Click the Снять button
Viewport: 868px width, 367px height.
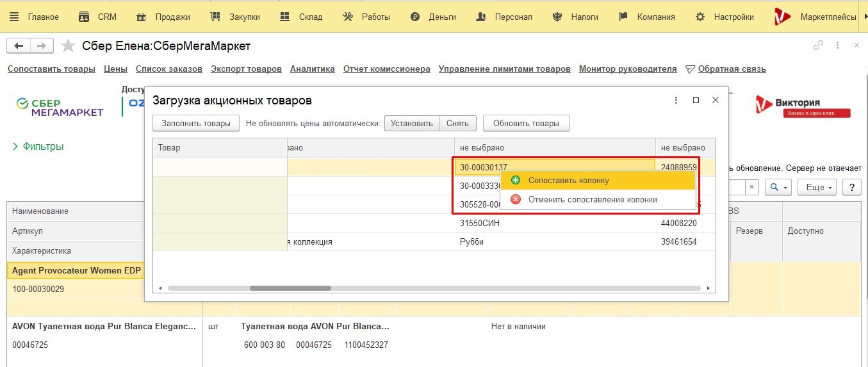pyautogui.click(x=457, y=123)
